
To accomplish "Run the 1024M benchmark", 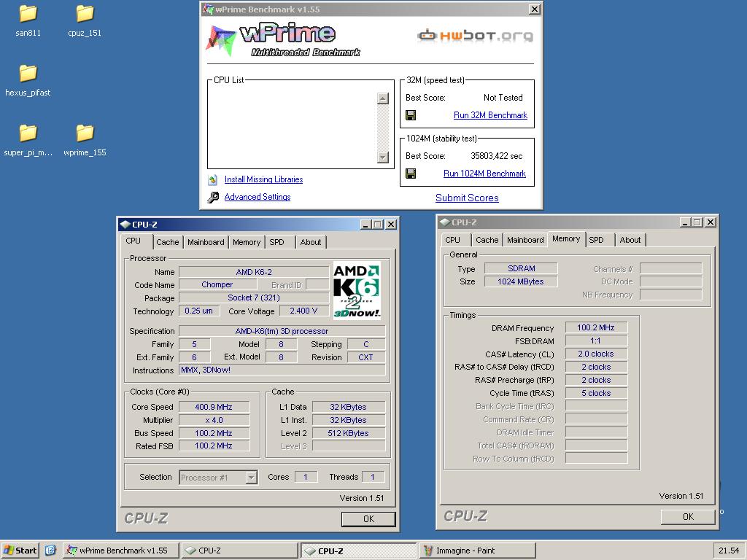I will 484,174.
